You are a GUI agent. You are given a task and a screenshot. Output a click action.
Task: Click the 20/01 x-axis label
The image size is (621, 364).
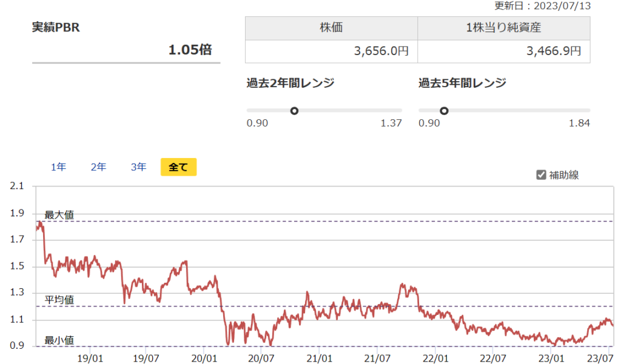click(204, 359)
